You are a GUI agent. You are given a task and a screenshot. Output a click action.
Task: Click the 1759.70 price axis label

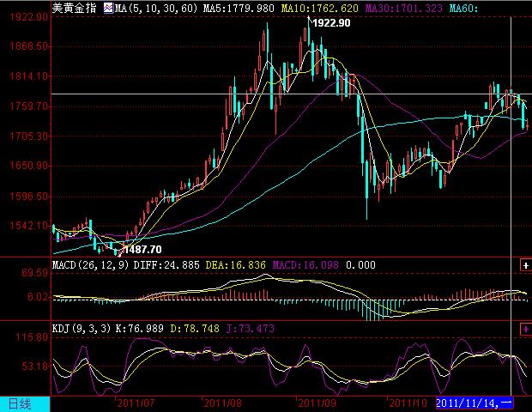pyautogui.click(x=29, y=106)
